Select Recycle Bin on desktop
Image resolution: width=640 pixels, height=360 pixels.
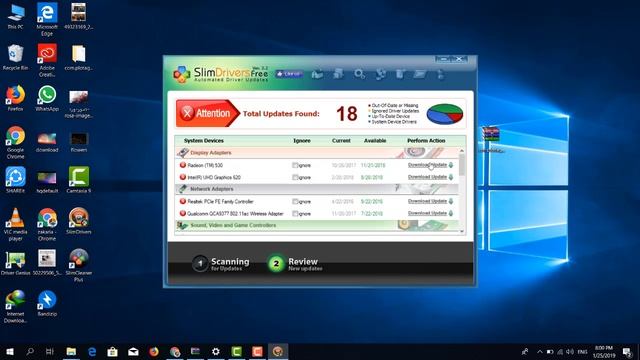click(x=15, y=57)
